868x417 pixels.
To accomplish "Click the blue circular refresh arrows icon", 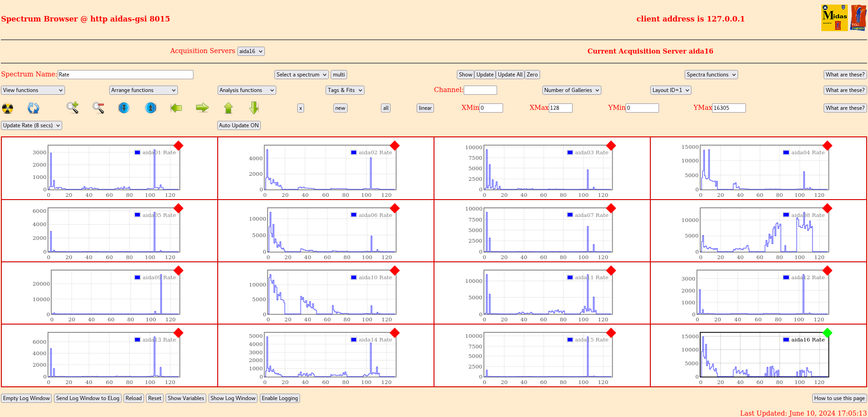I will click(x=33, y=108).
